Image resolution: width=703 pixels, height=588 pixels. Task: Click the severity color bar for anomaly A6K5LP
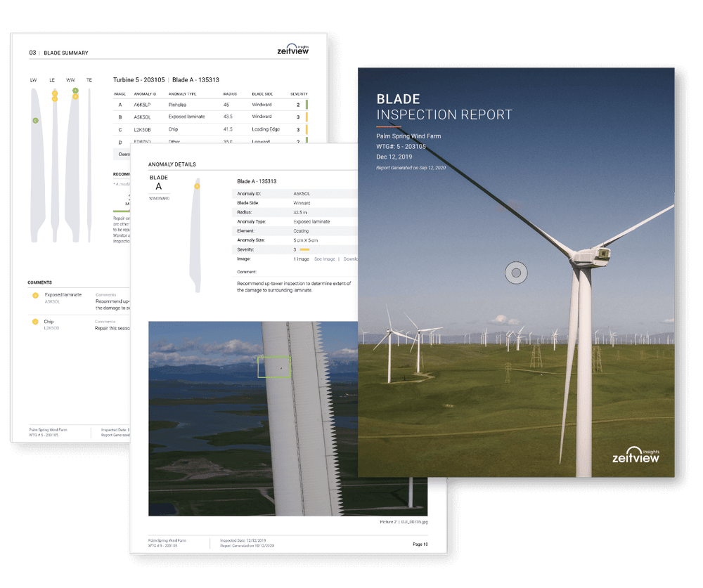click(307, 105)
